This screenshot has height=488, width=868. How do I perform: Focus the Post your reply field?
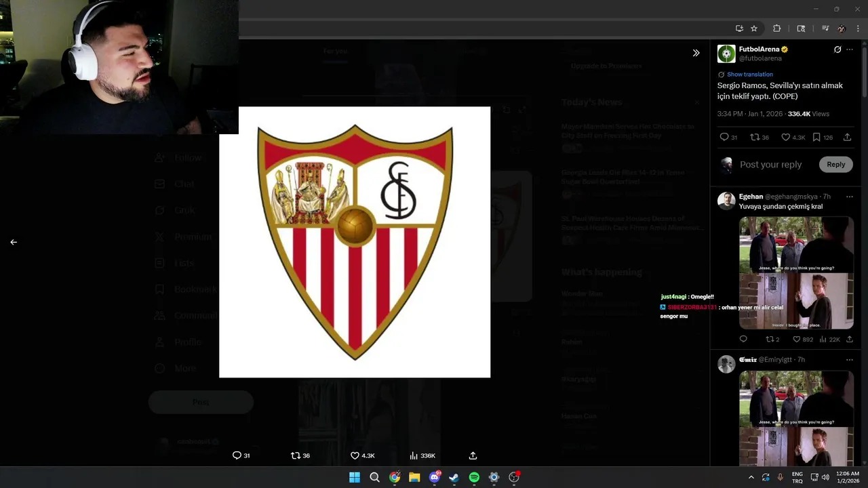tap(770, 165)
